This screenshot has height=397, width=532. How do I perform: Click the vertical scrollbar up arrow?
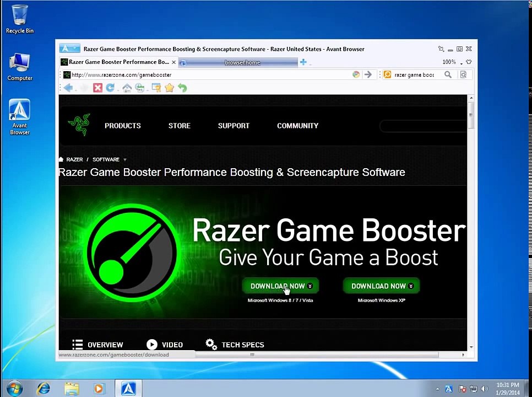(471, 98)
